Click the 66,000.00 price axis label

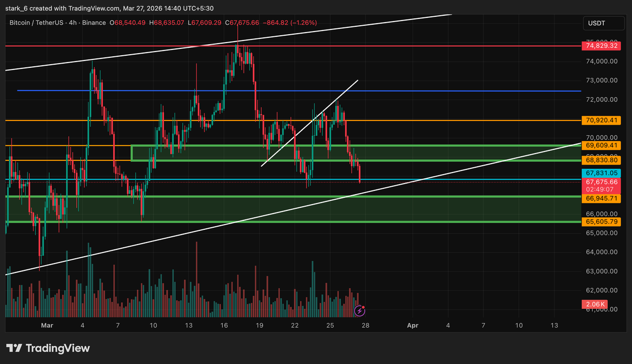tap(601, 214)
